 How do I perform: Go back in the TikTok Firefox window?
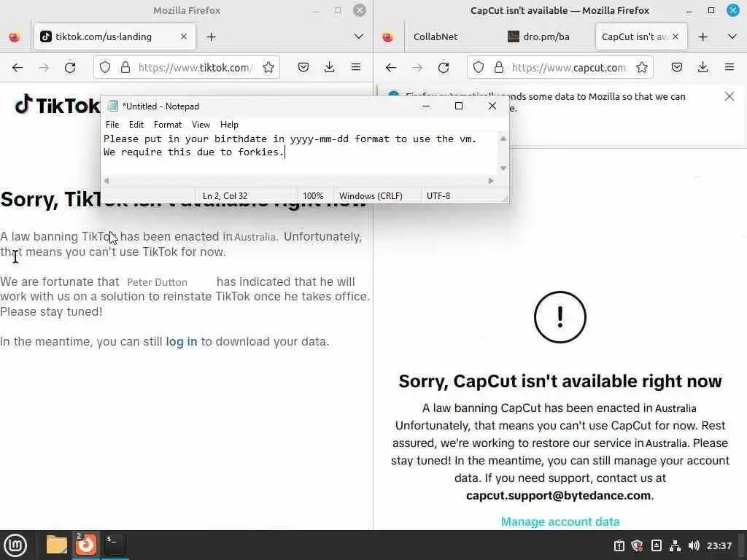point(18,68)
